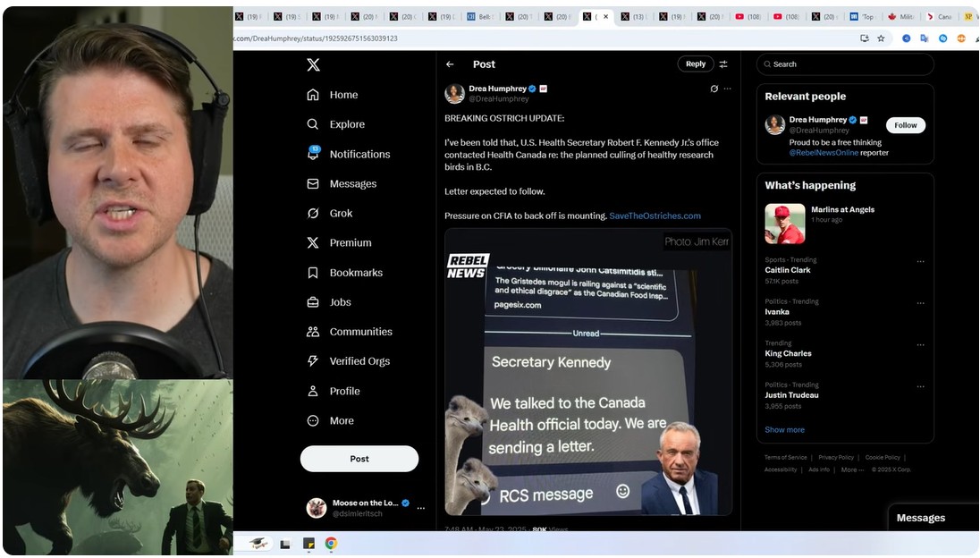The width and height of the screenshot is (980, 558).
Task: Click the X logo at top of sidebar
Action: click(313, 64)
